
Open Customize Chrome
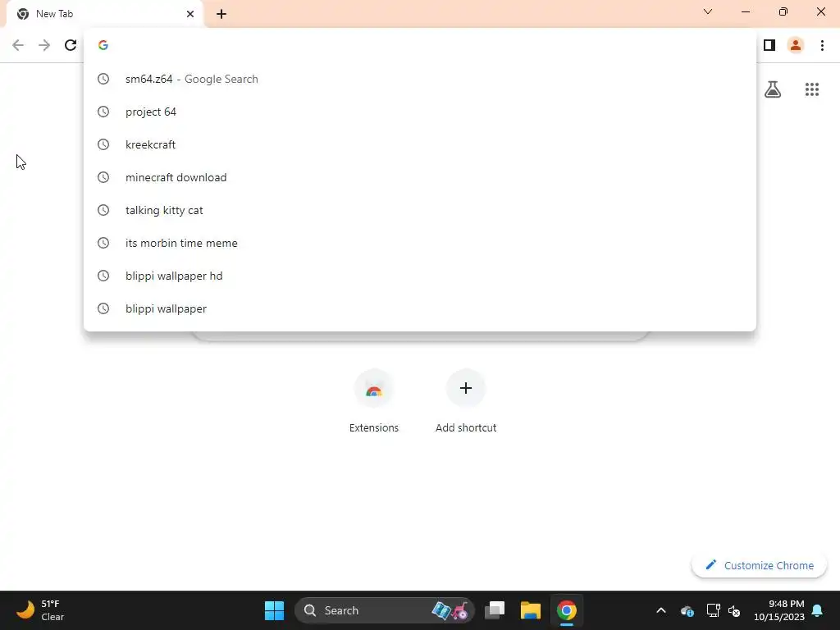[x=759, y=565]
